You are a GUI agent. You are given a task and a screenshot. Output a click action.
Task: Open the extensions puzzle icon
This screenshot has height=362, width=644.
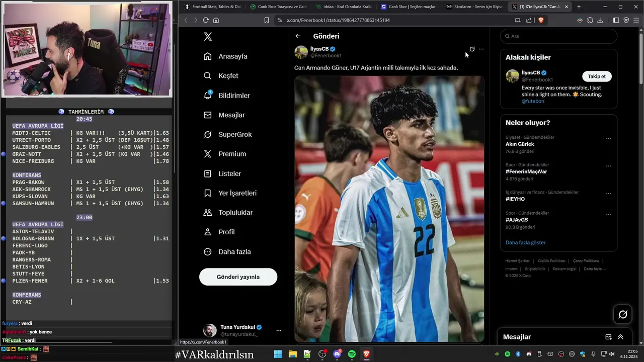coord(590,20)
